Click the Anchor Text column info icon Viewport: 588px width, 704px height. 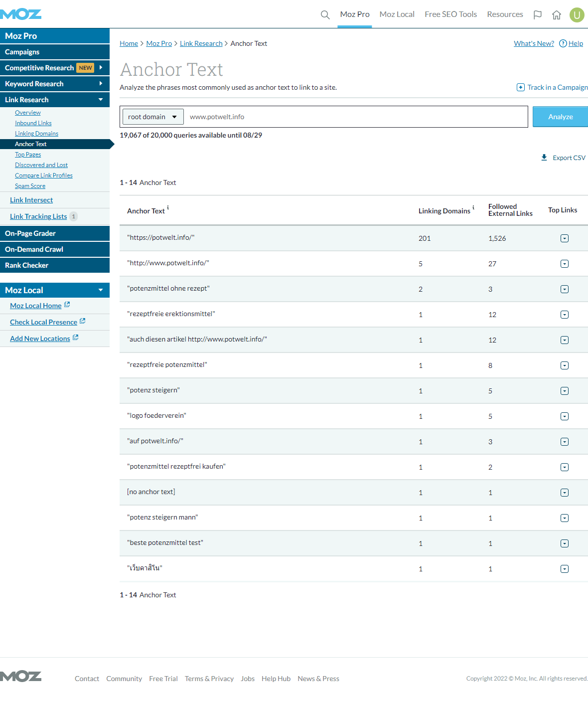coord(168,207)
